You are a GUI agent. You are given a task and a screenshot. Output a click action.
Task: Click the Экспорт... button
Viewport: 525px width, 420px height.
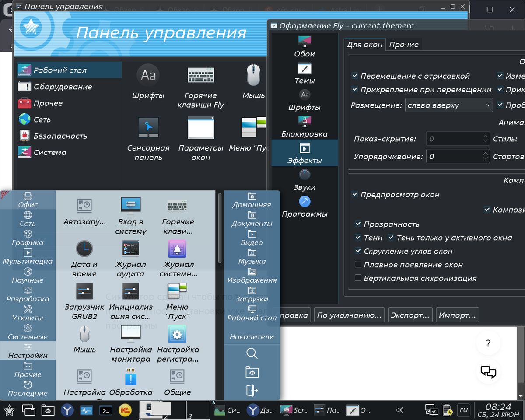[x=410, y=315]
